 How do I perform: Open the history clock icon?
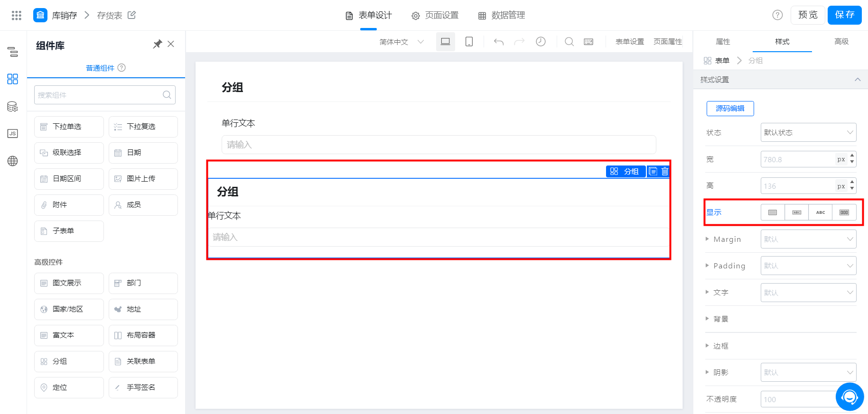point(541,42)
